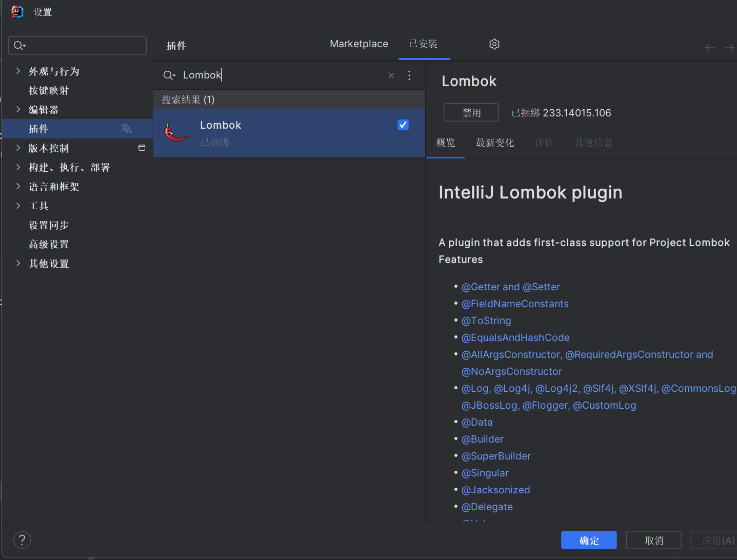737x560 pixels.
Task: Click the commit icon next to 版本控制
Action: pos(142,148)
